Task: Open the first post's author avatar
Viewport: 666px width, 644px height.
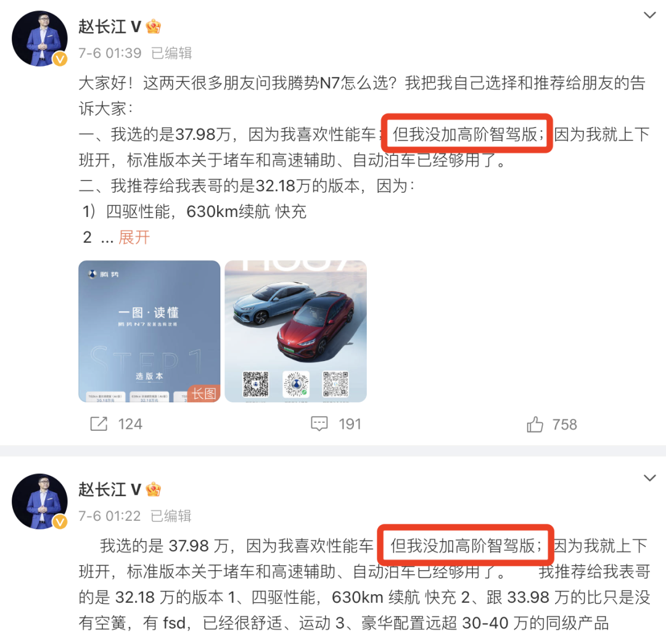Action: click(x=39, y=39)
